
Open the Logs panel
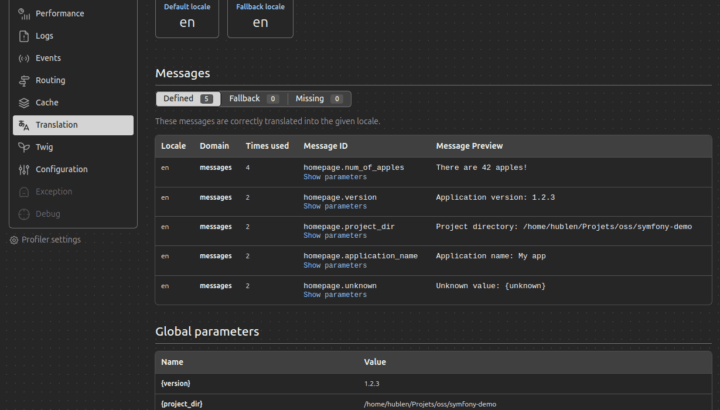pos(73,36)
